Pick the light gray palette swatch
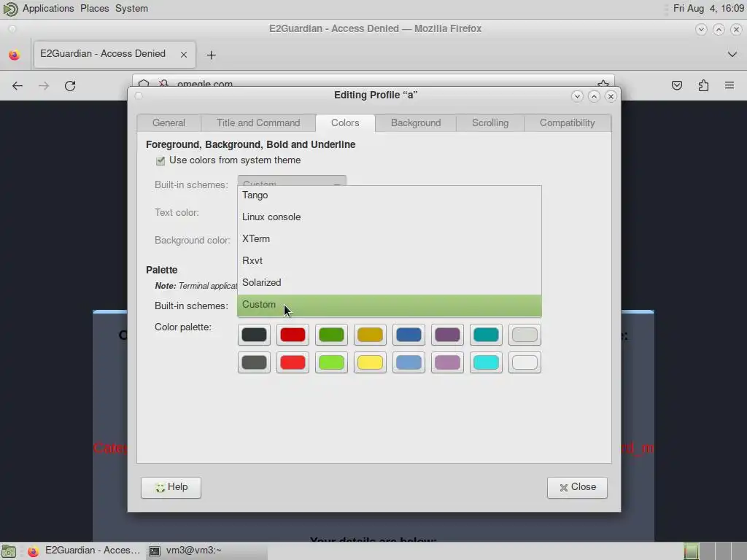The height and width of the screenshot is (560, 747). (525, 335)
